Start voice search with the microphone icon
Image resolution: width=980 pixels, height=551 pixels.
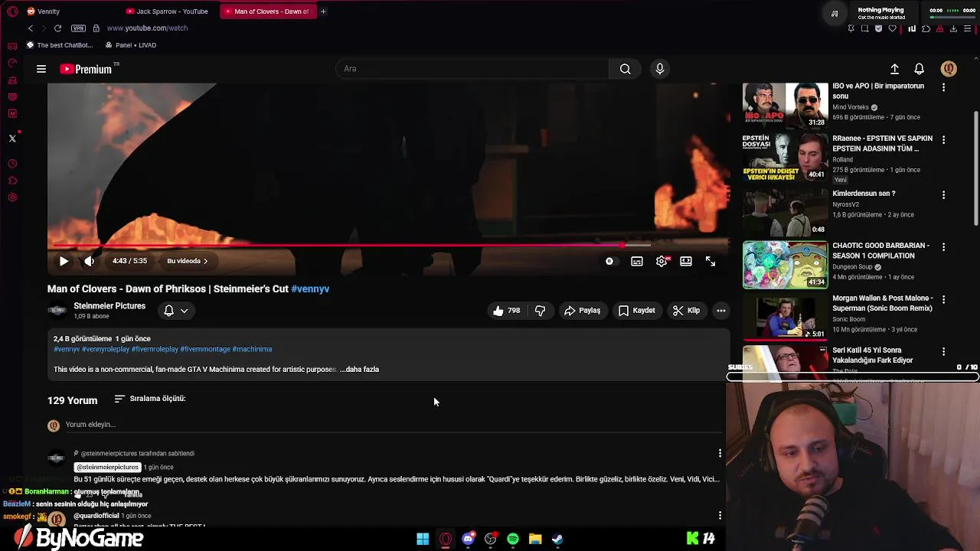pyautogui.click(x=660, y=69)
